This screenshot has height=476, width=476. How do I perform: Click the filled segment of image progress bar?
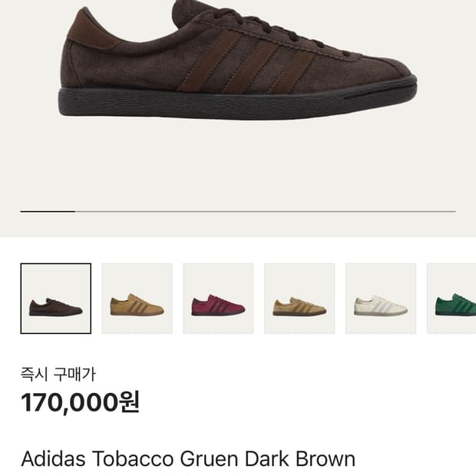[48, 210]
